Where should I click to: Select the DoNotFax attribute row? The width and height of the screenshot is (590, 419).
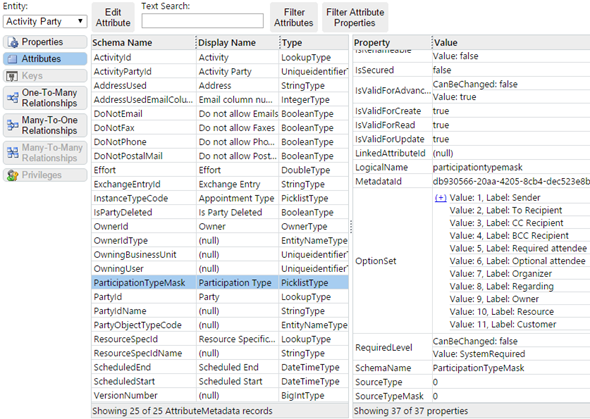220,128
